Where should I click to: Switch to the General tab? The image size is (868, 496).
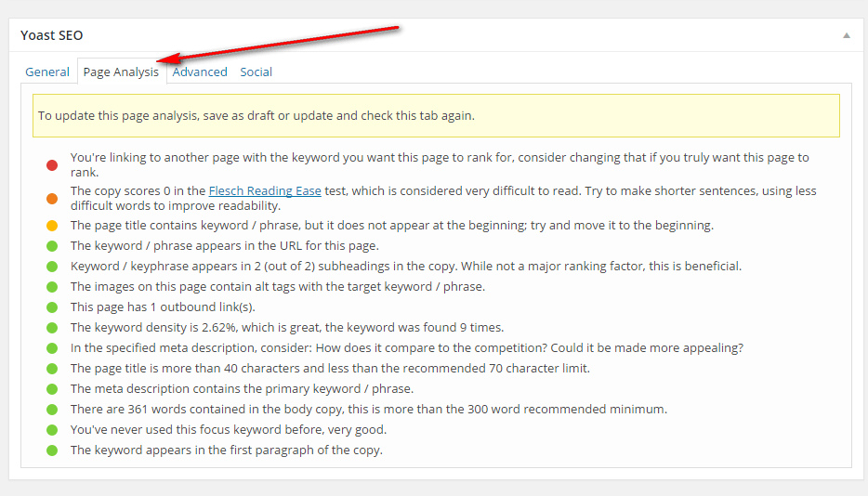point(47,72)
